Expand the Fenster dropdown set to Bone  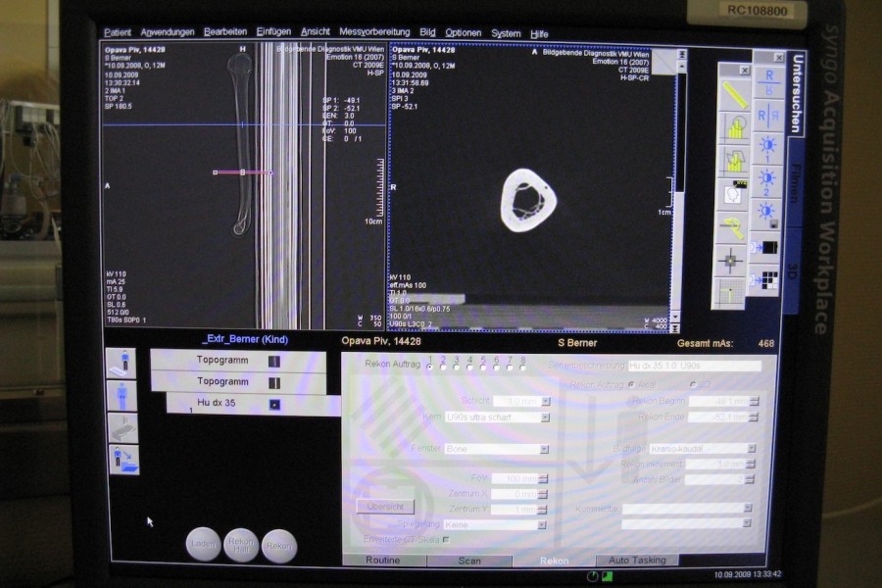coord(546,449)
